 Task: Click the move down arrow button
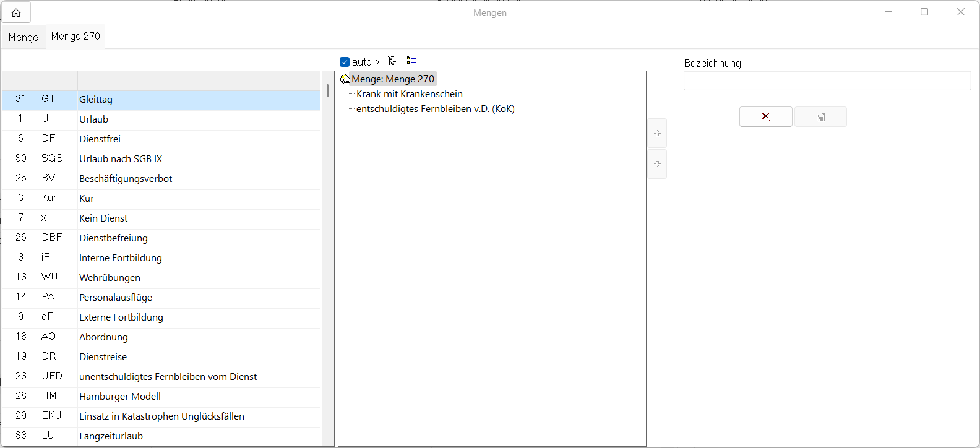(657, 164)
